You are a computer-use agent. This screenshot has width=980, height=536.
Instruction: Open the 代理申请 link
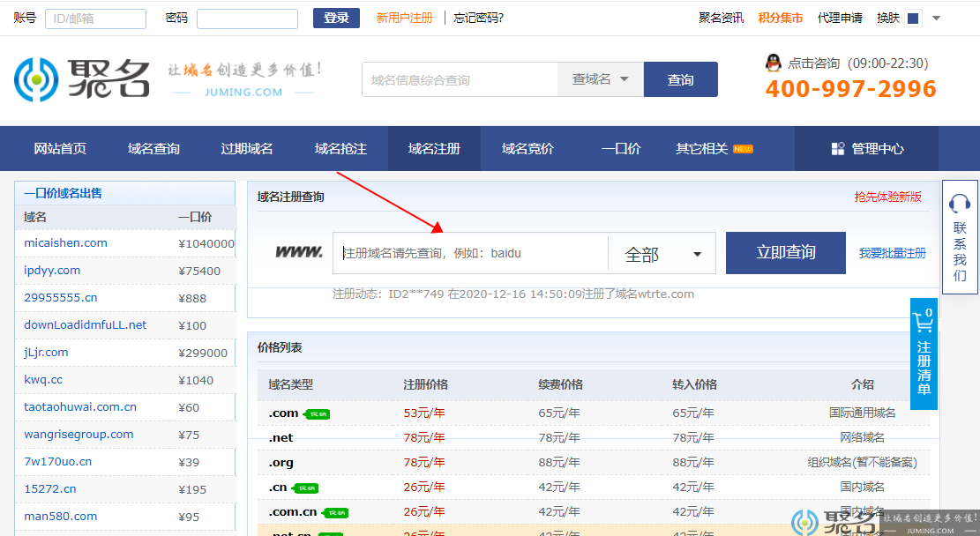click(840, 19)
